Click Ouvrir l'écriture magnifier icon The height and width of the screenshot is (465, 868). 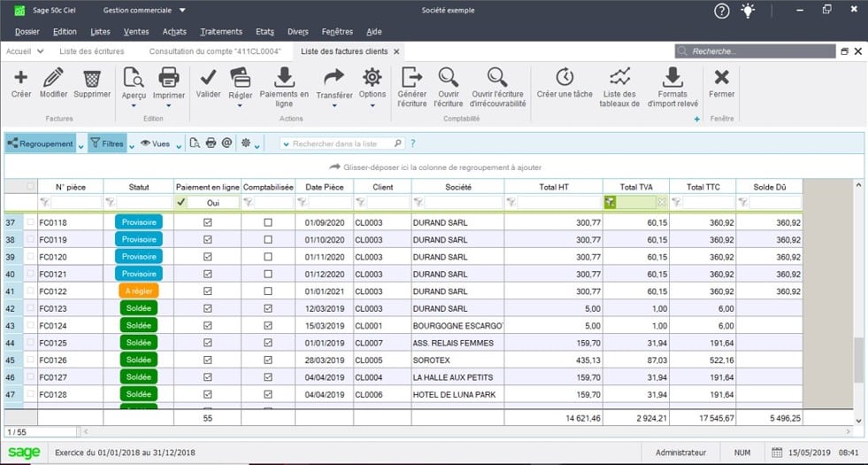point(449,77)
